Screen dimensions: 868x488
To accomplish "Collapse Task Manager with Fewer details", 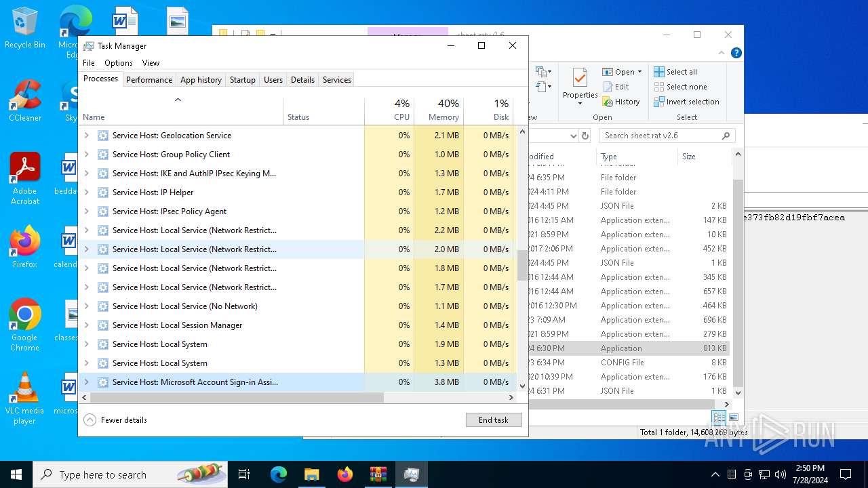I will tap(115, 420).
